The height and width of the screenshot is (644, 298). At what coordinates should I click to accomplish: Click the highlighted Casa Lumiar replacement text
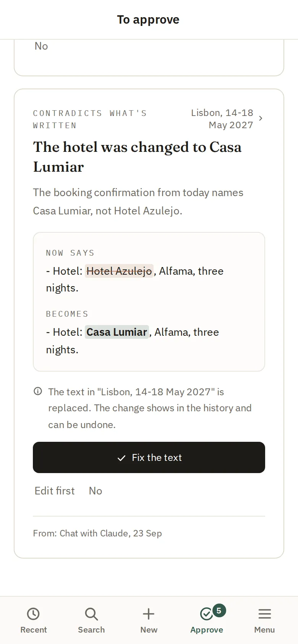(117, 332)
